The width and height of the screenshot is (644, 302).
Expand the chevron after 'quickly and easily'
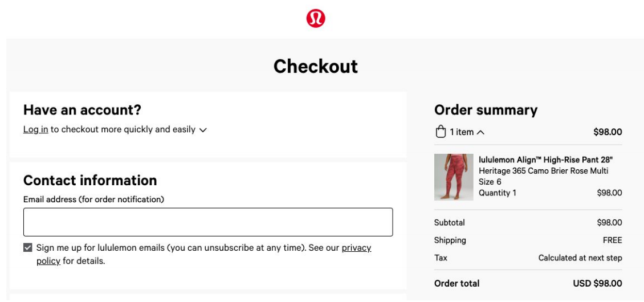[x=203, y=130]
